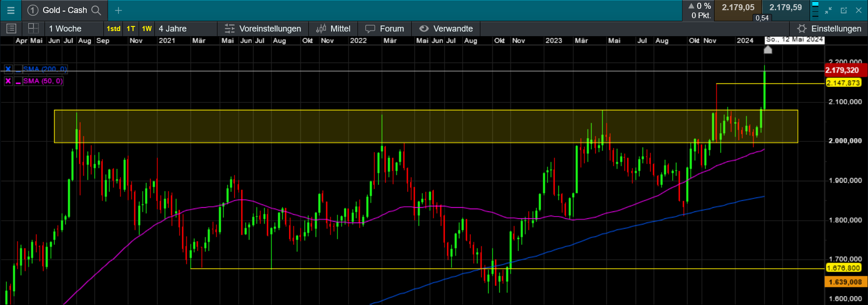Open the Forum menu item
The image size is (868, 305).
[385, 29]
